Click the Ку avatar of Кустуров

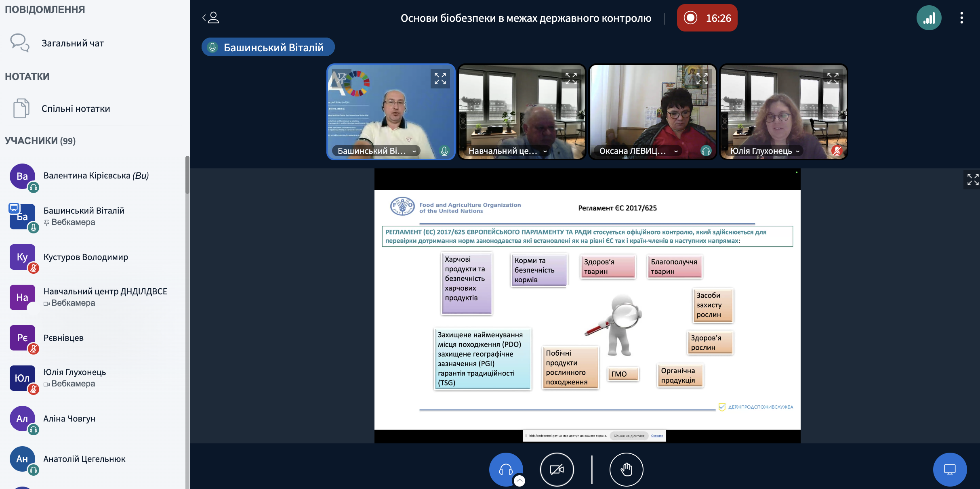22,257
